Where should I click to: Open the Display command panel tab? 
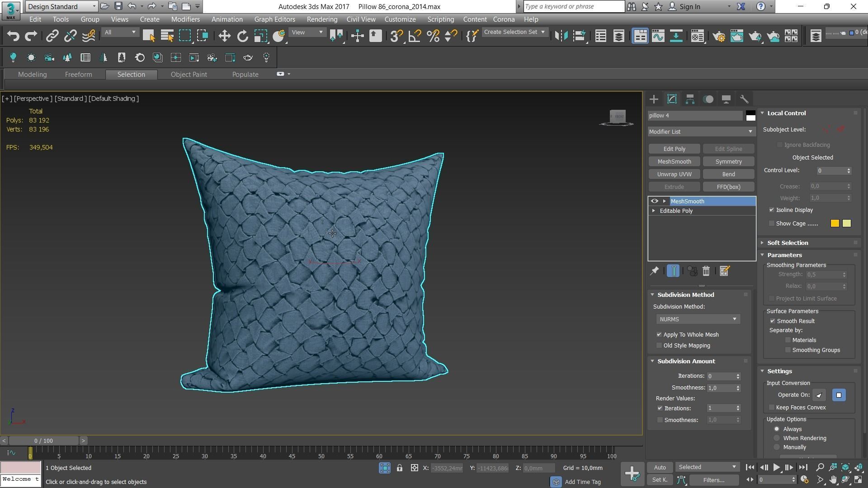coord(726,99)
